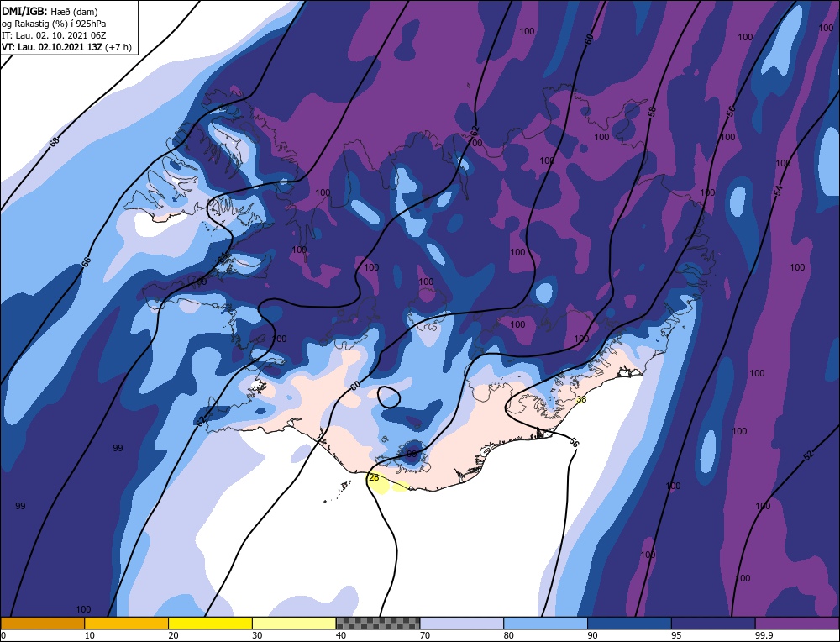This screenshot has width=840, height=642.
Task: Select the pale yellow 30–40 legend swatch
Action: [294, 623]
